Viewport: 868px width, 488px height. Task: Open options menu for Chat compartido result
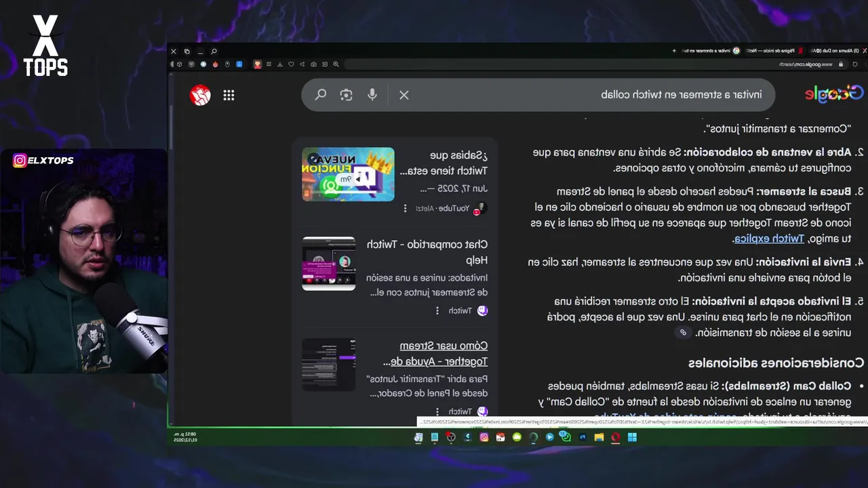pos(437,310)
